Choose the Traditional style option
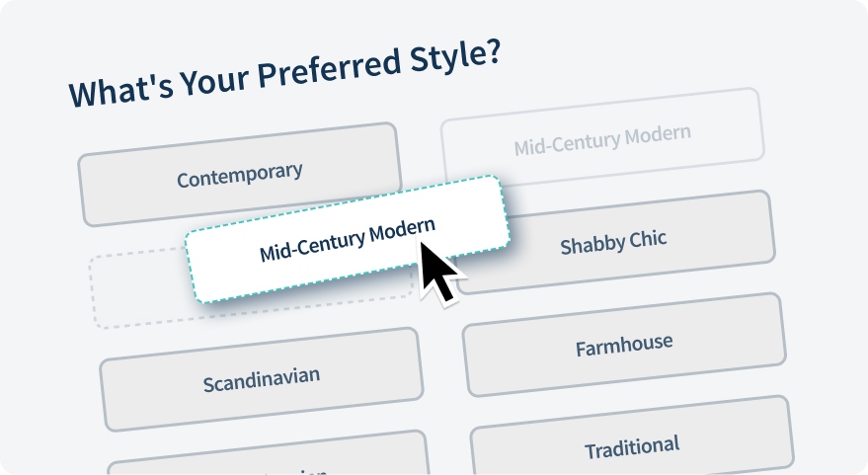Screen dimensions: 868x475 (632, 447)
